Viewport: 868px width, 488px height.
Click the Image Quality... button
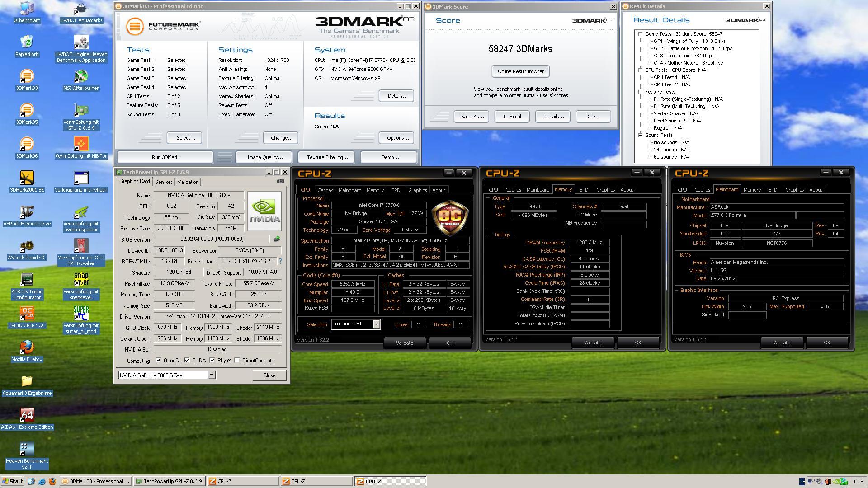(x=265, y=157)
